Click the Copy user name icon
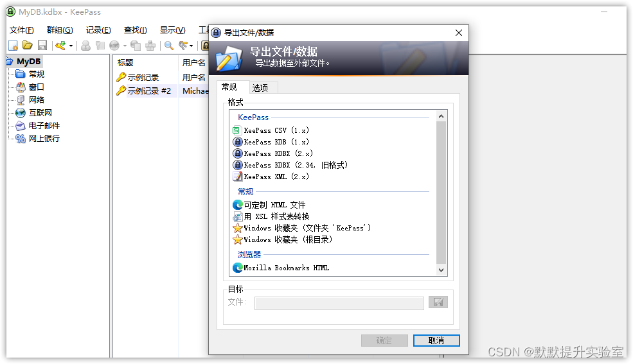 click(x=85, y=46)
